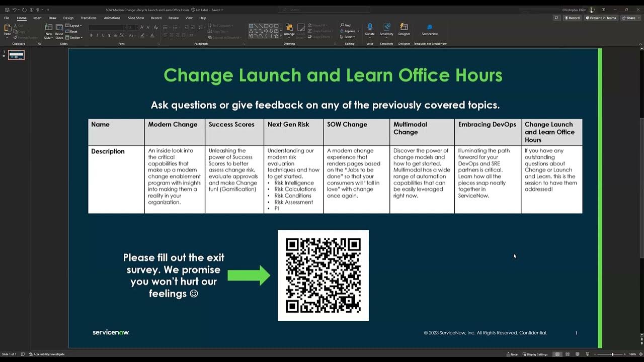Image resolution: width=644 pixels, height=362 pixels.
Task: Click the spell check book icon in status bar
Action: point(23,354)
